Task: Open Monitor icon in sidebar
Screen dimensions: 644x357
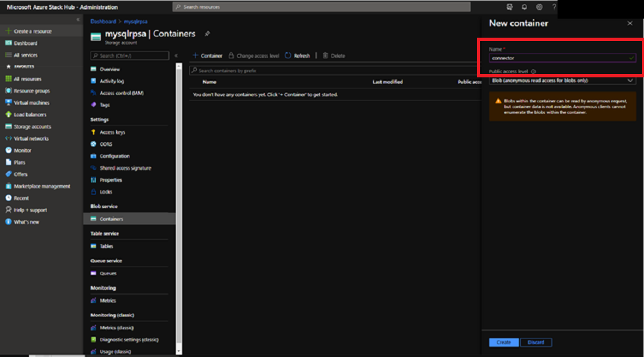Action: [8, 151]
